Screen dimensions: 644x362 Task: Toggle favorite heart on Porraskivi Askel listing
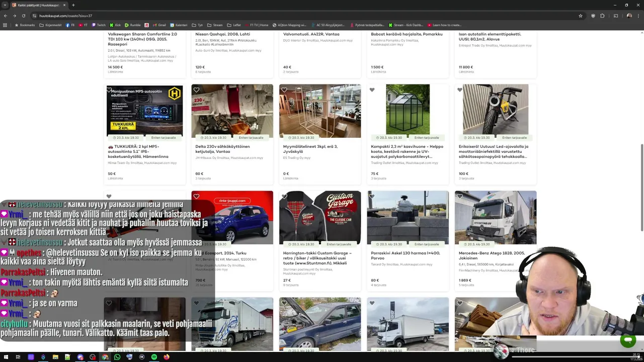(372, 197)
